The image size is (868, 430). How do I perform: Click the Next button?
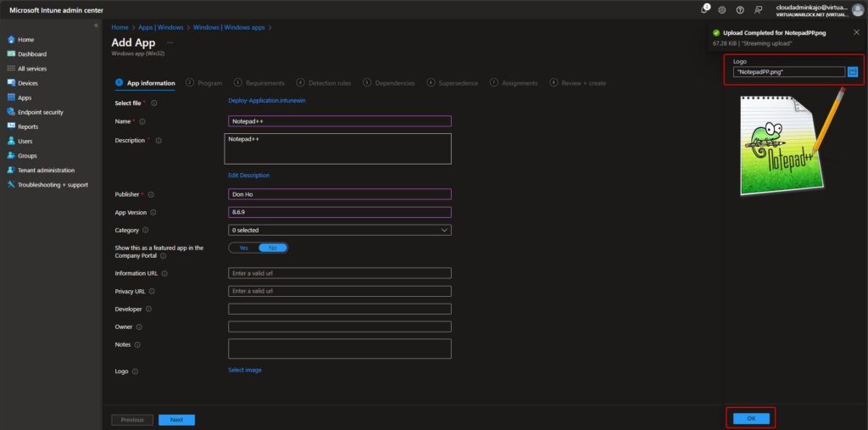pyautogui.click(x=176, y=420)
